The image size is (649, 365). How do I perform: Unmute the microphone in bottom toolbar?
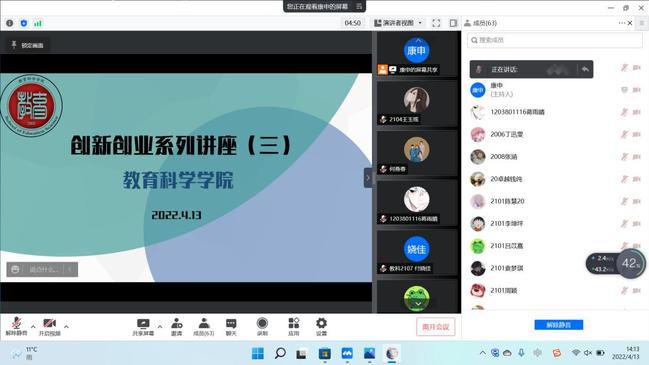(16, 326)
